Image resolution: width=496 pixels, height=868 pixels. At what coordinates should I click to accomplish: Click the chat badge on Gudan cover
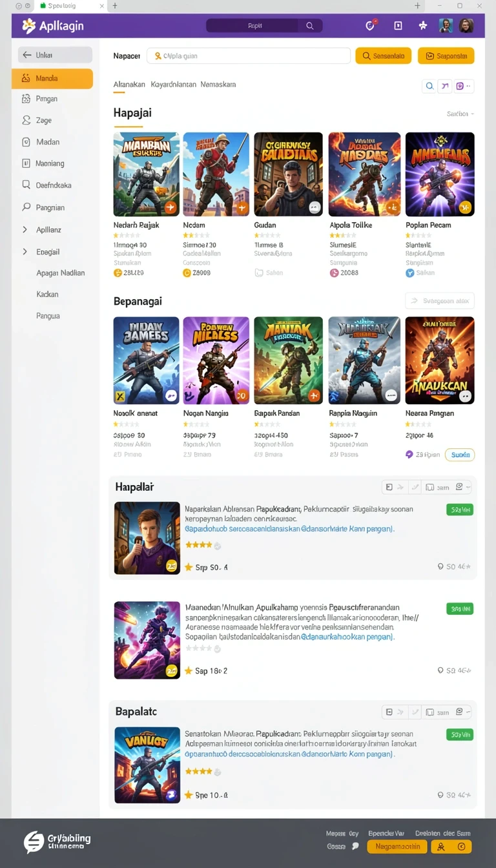click(x=314, y=207)
